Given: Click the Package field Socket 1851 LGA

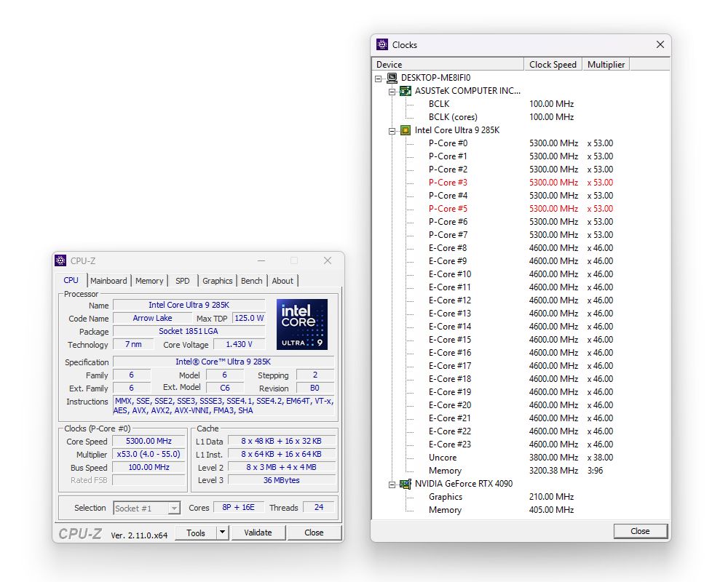Looking at the screenshot, I should click(x=189, y=331).
